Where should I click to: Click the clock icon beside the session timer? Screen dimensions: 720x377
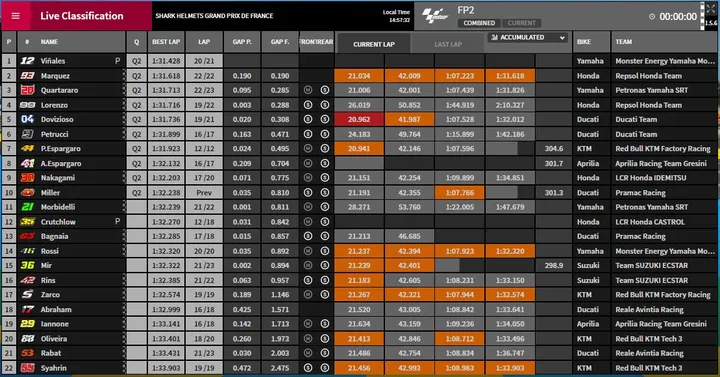tap(652, 17)
